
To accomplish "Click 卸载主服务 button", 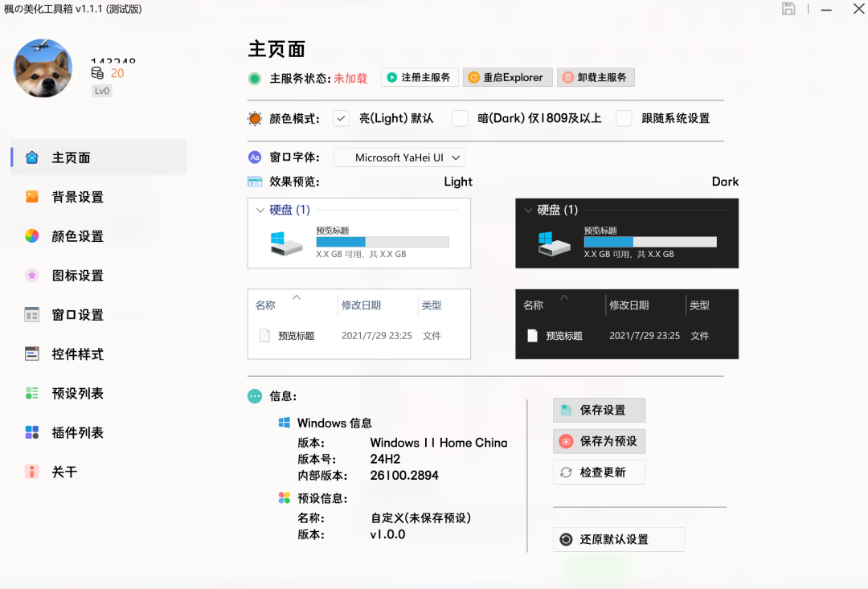I will pos(596,77).
